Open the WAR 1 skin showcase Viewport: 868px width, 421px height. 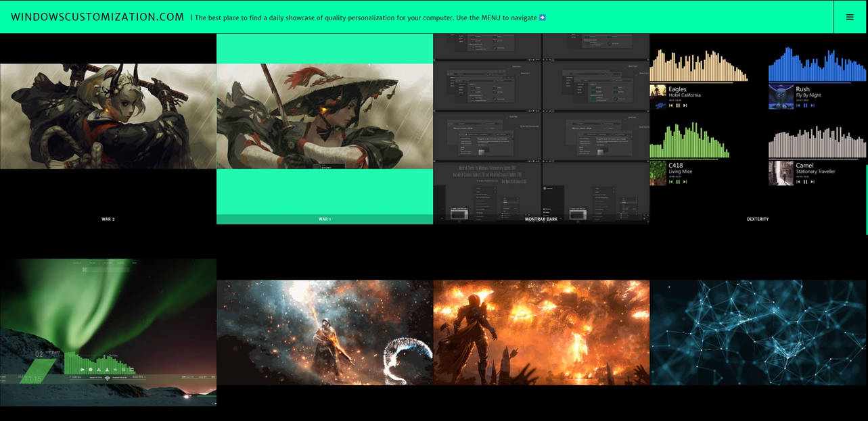324,218
